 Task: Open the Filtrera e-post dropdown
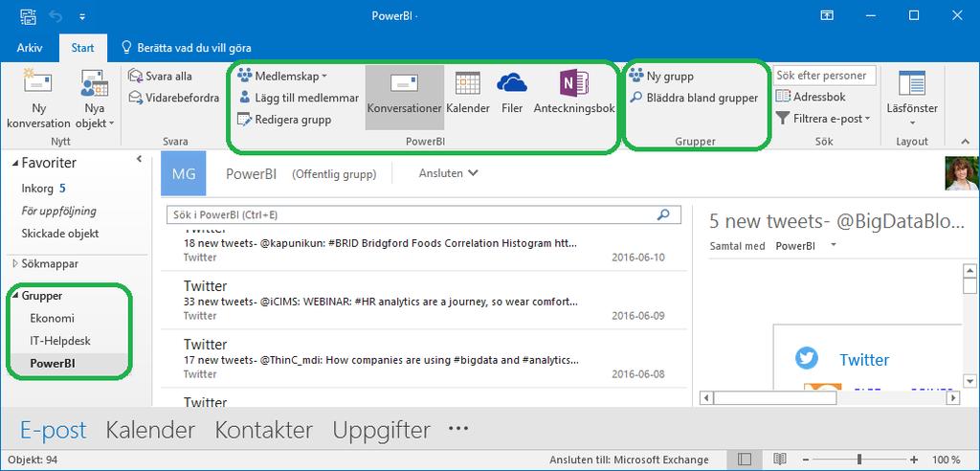[x=823, y=118]
